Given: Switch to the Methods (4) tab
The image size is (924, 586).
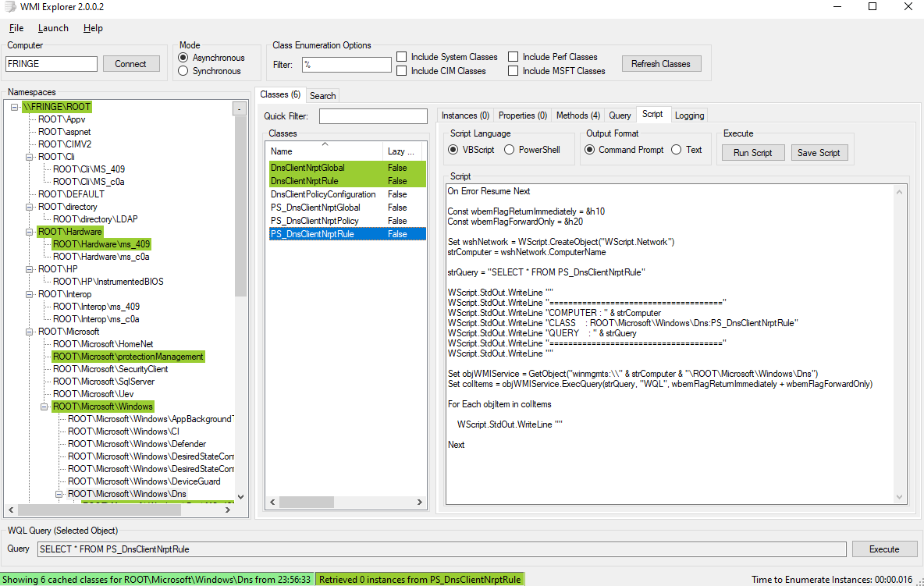Looking at the screenshot, I should [x=578, y=115].
